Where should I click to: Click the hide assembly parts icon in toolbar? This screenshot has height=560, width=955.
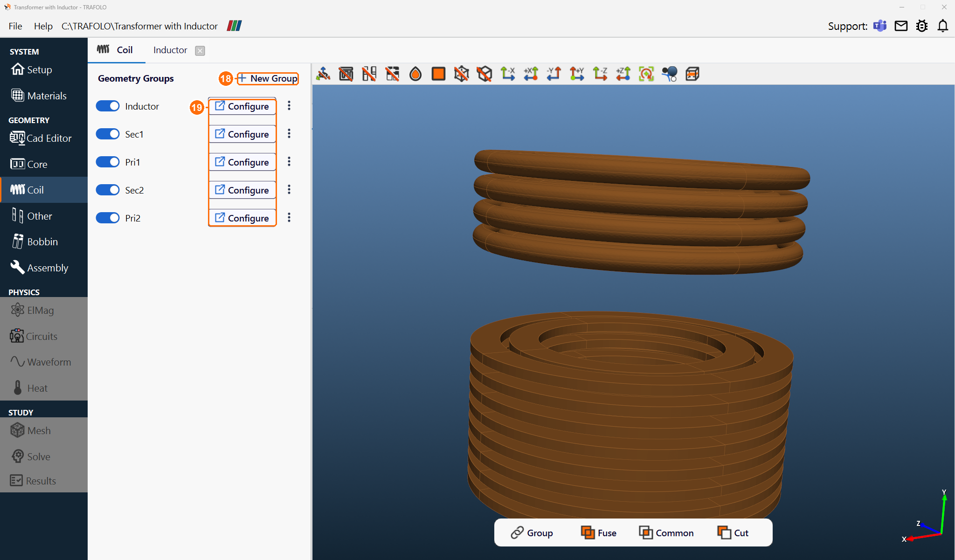[x=392, y=74]
